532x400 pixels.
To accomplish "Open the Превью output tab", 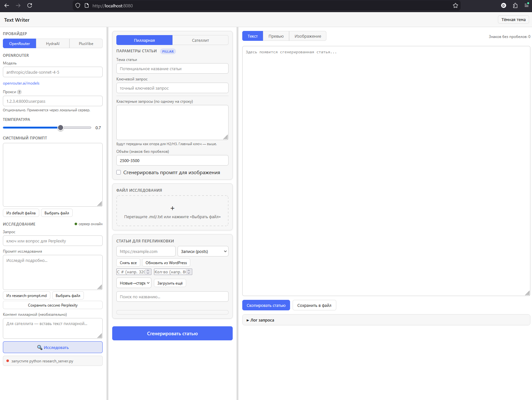I will coord(276,36).
